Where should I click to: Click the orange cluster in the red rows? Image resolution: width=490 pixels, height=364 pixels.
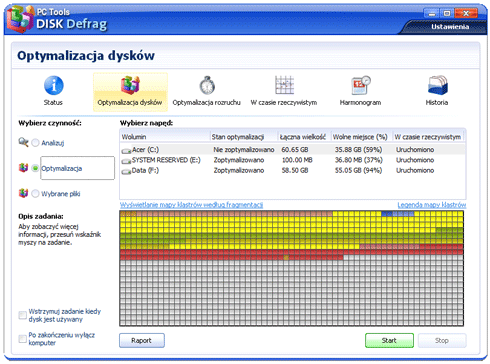coord(286,257)
